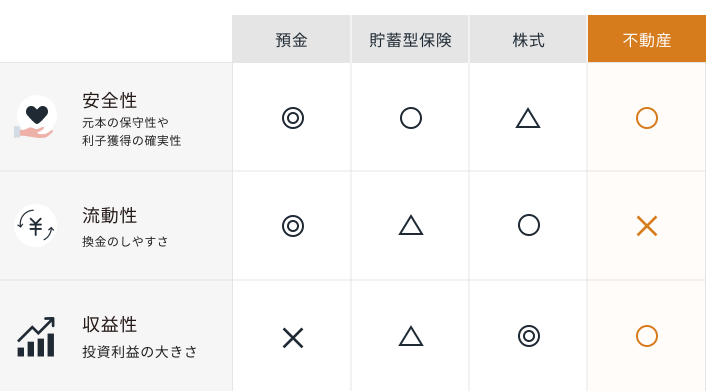Click the orange circle for 不動産 安全性

click(x=647, y=118)
